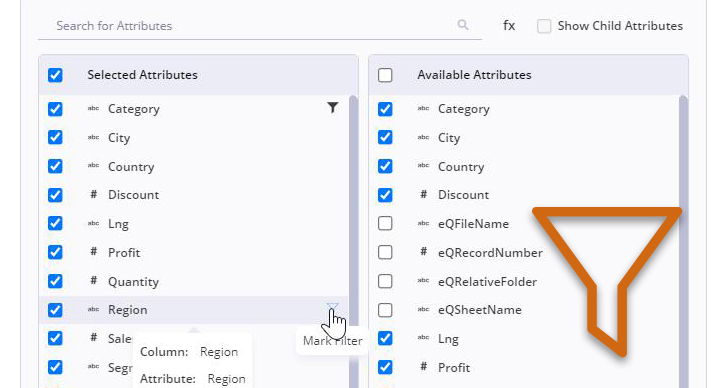
Task: Click abc type icon of selected Category
Action: click(93, 109)
